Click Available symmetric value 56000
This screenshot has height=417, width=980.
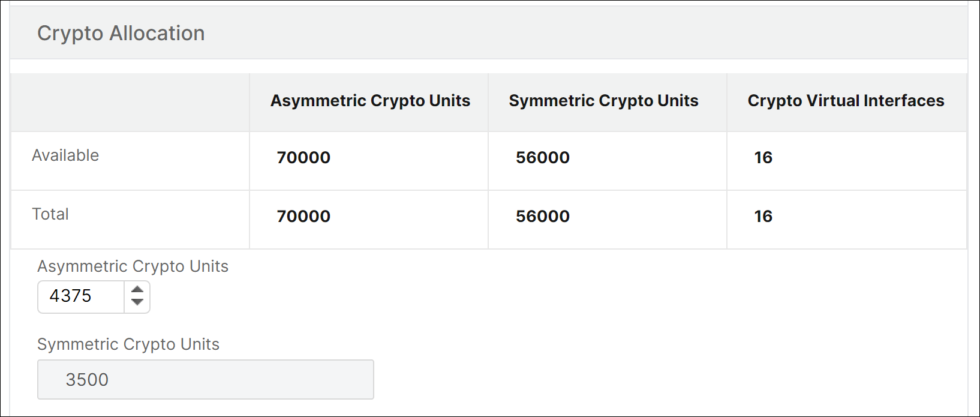[543, 158]
